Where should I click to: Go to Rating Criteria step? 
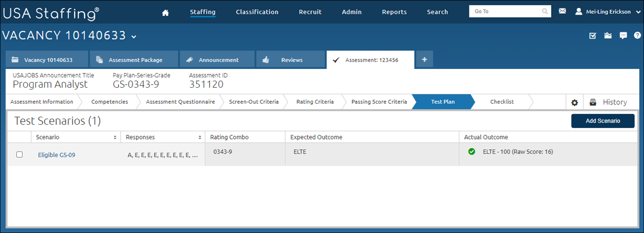coord(315,102)
